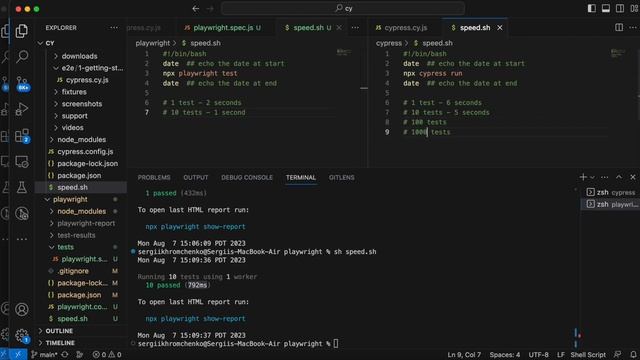
Task: Open errors and warnings count
Action: coord(107,355)
